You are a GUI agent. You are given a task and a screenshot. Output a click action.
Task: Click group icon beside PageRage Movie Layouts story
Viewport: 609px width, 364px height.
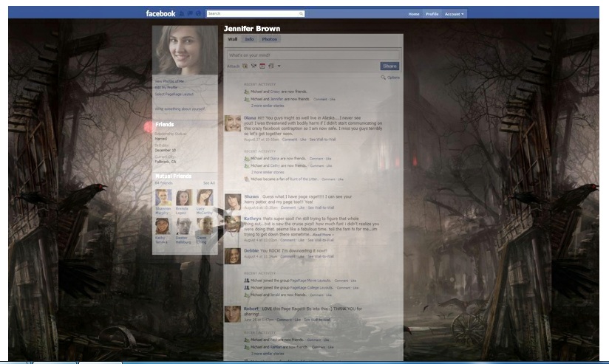point(246,281)
